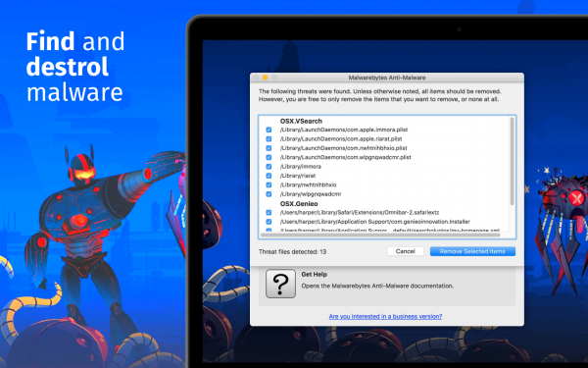Toggle the /Library/riarat checkbox
The height and width of the screenshot is (368, 588).
click(269, 176)
